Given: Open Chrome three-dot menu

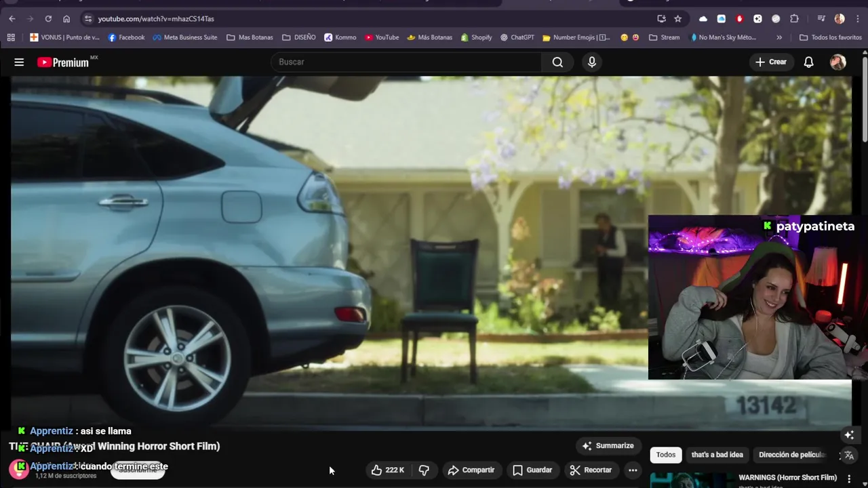Looking at the screenshot, I should 858,19.
